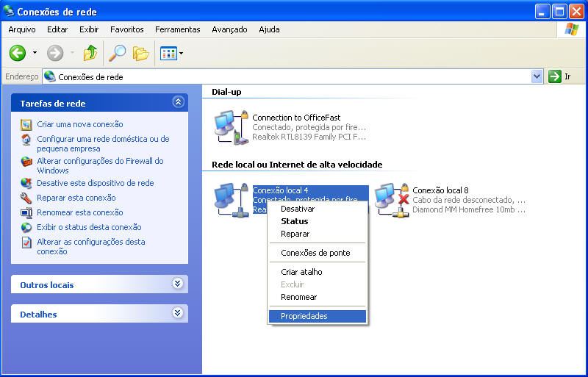
Task: Click Reparar esta conexão link
Action: [76, 198]
